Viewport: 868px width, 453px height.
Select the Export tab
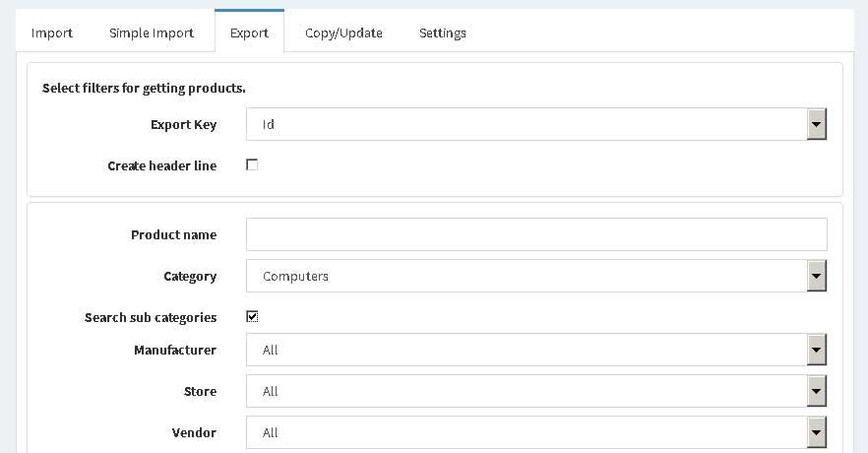249,32
